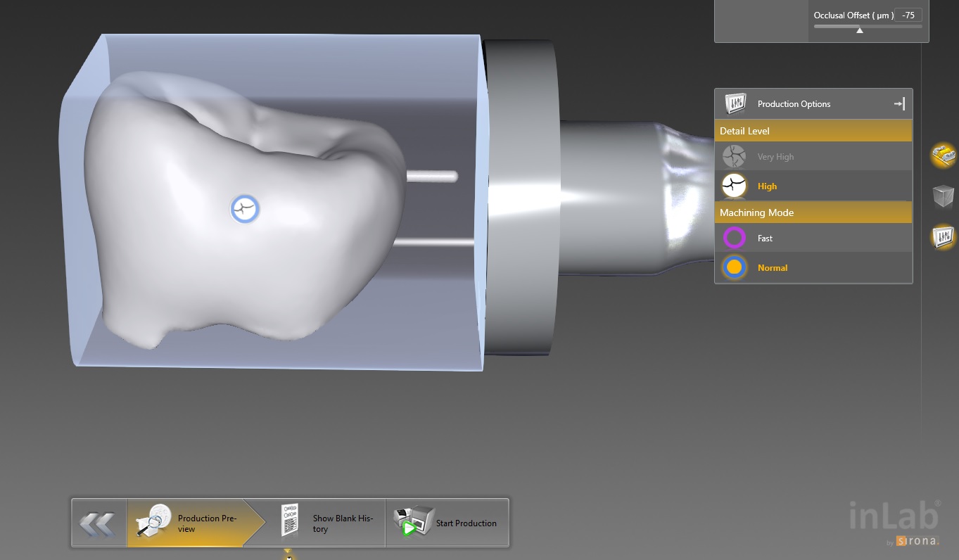Viewport: 959px width, 560px height.
Task: Collapse the Production Options panel with arrow
Action: coord(899,104)
